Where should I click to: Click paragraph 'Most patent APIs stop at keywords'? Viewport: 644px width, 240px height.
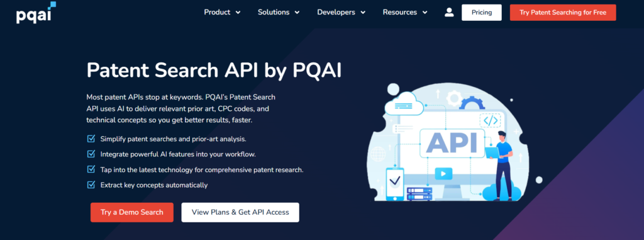180,109
